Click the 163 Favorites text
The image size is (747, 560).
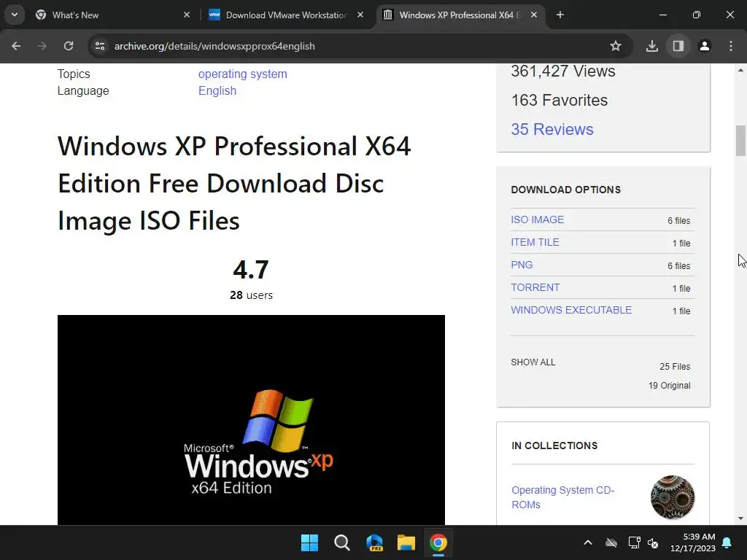click(x=560, y=100)
